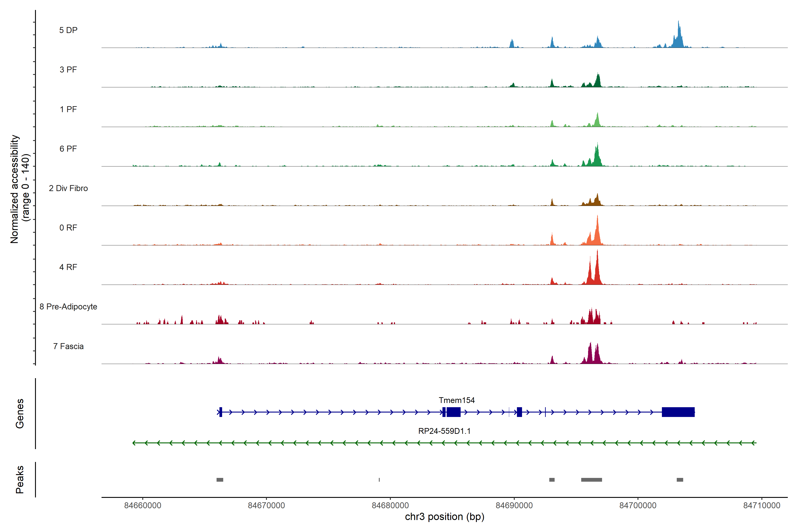The image size is (798, 532).
Task: Click the widest gray peak region bar
Action: [x=591, y=480]
